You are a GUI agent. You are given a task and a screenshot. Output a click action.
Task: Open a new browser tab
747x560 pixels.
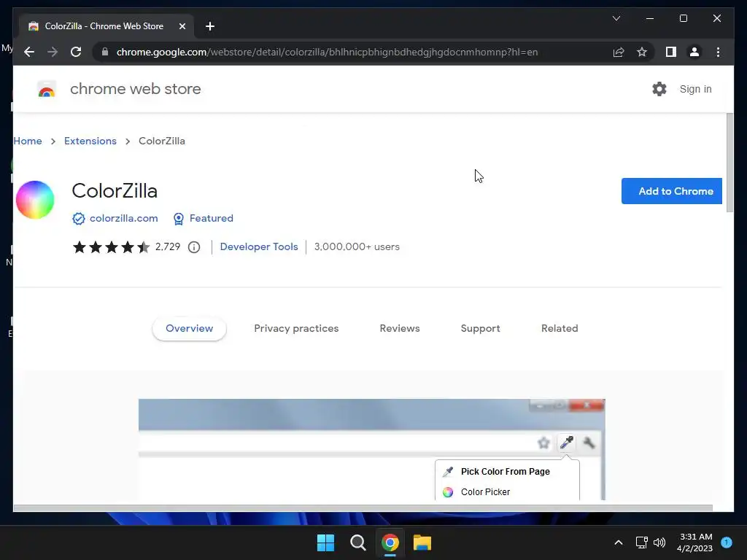tap(209, 26)
